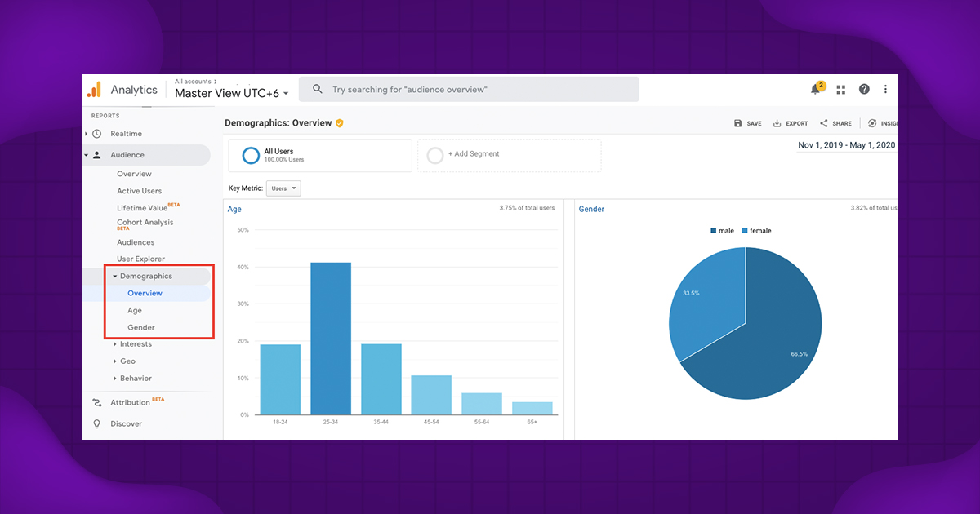The width and height of the screenshot is (980, 514).
Task: Click the All Users segment card
Action: (320, 155)
